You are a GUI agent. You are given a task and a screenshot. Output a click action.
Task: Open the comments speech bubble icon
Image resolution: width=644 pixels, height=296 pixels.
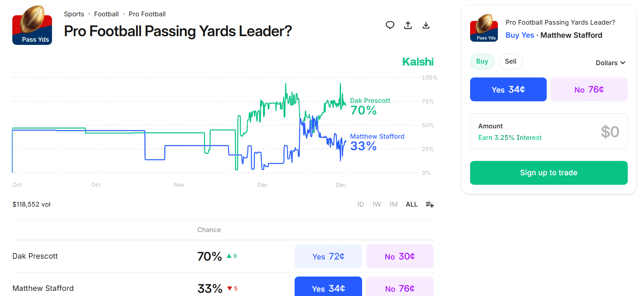click(390, 25)
